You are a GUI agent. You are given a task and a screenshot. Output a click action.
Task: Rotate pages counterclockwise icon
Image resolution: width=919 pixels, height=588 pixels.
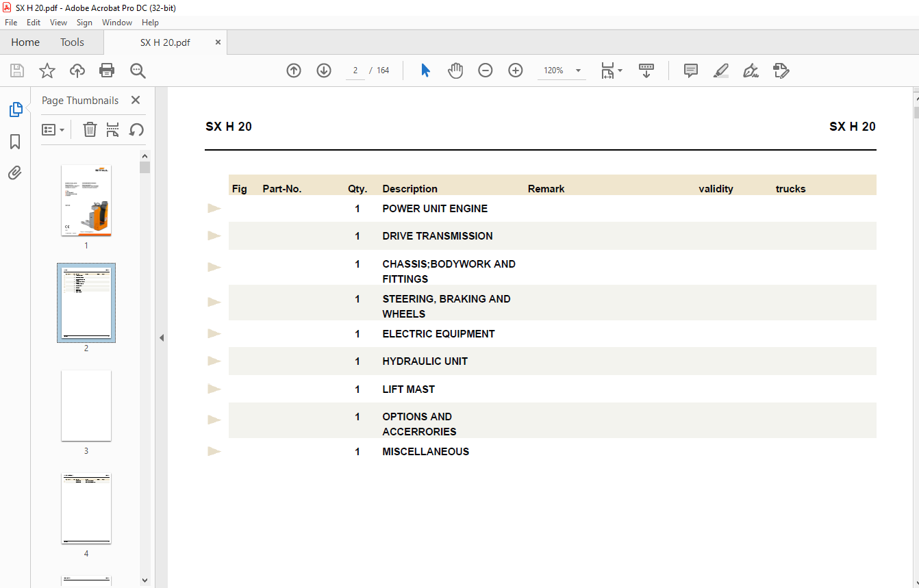[136, 129]
